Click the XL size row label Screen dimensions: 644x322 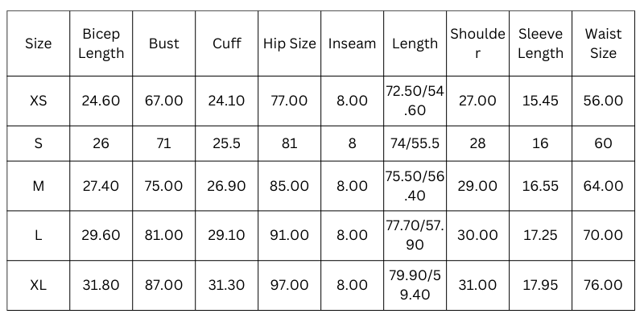tap(38, 285)
